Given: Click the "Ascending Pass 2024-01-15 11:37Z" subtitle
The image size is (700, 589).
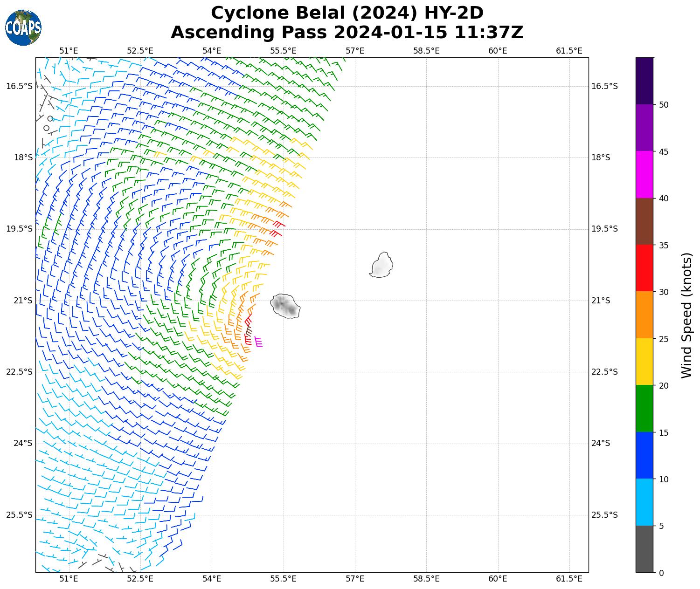Looking at the screenshot, I should [x=347, y=33].
